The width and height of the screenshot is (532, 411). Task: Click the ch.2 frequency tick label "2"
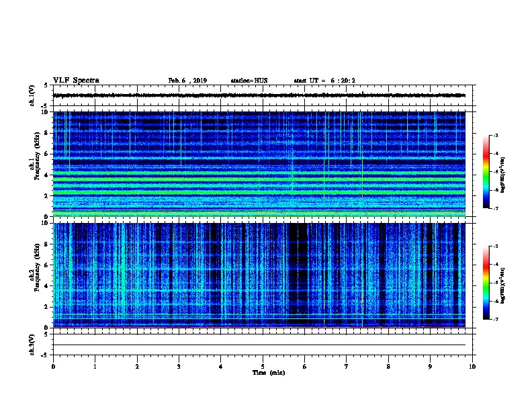click(47, 307)
